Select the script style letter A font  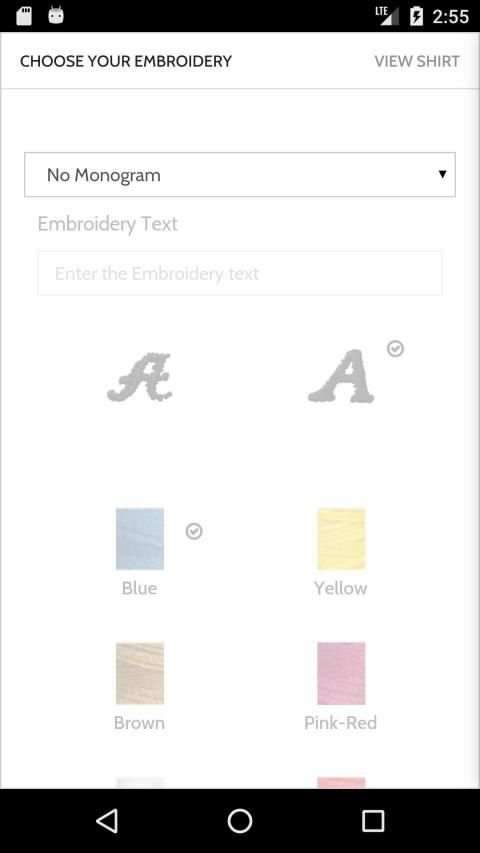[140, 378]
